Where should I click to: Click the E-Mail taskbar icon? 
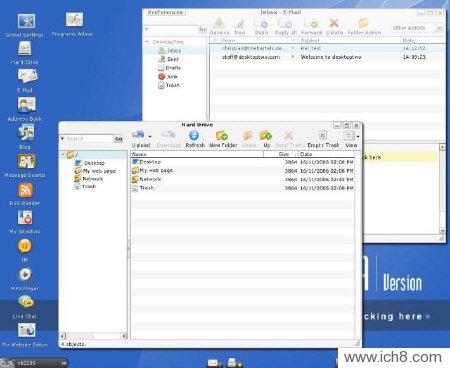pyautogui.click(x=213, y=363)
